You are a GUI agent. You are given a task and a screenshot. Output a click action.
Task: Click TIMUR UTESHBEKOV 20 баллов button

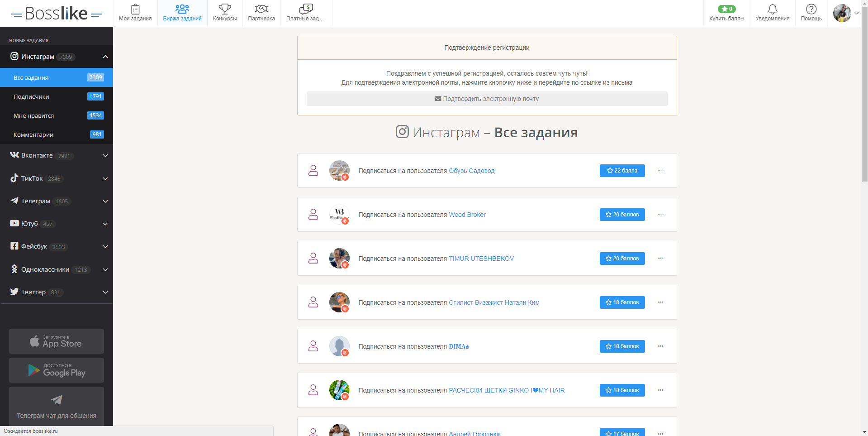tap(622, 259)
